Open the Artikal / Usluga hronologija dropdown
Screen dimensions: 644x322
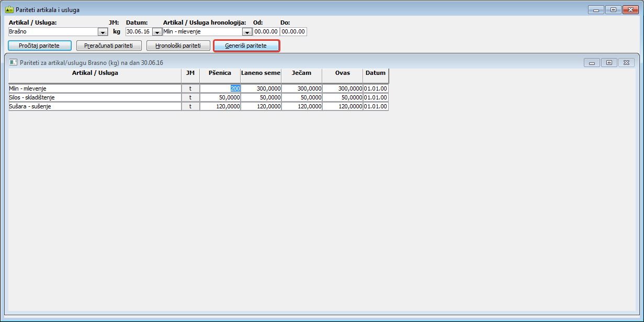coord(247,32)
